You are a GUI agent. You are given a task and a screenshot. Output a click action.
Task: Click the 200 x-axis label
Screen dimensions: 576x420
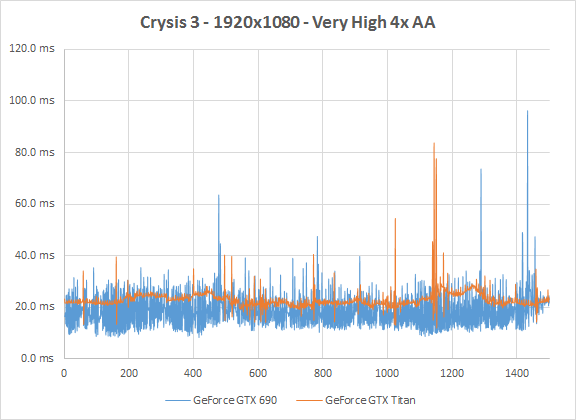(x=129, y=373)
